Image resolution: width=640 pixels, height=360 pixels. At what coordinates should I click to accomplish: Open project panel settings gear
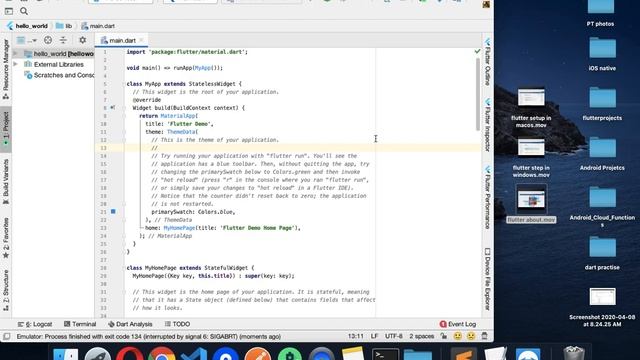(x=82, y=40)
